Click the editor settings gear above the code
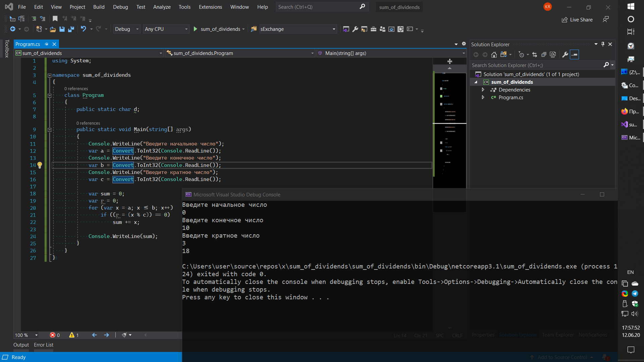This screenshot has width=644, height=362. 464,44
